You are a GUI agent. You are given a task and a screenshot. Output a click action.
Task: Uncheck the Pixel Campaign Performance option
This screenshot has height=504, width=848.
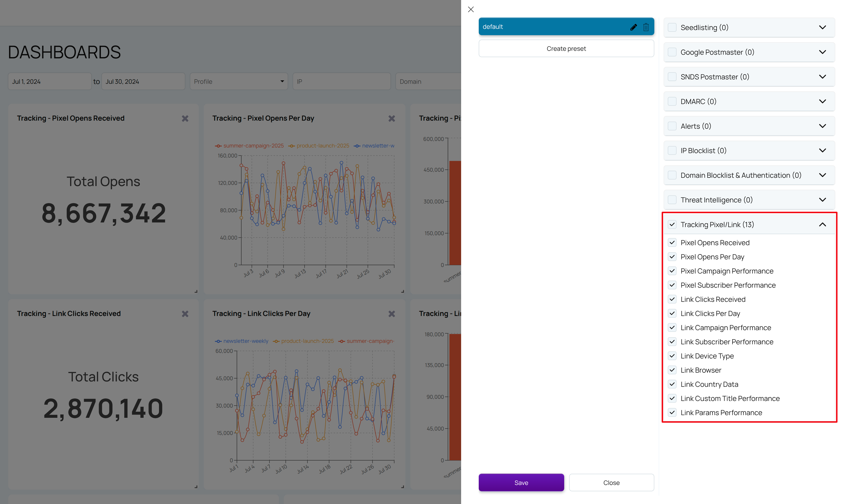click(x=672, y=271)
